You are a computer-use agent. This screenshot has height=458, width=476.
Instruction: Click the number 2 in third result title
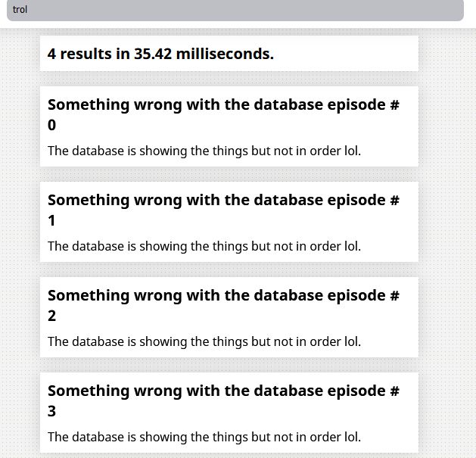coord(52,316)
